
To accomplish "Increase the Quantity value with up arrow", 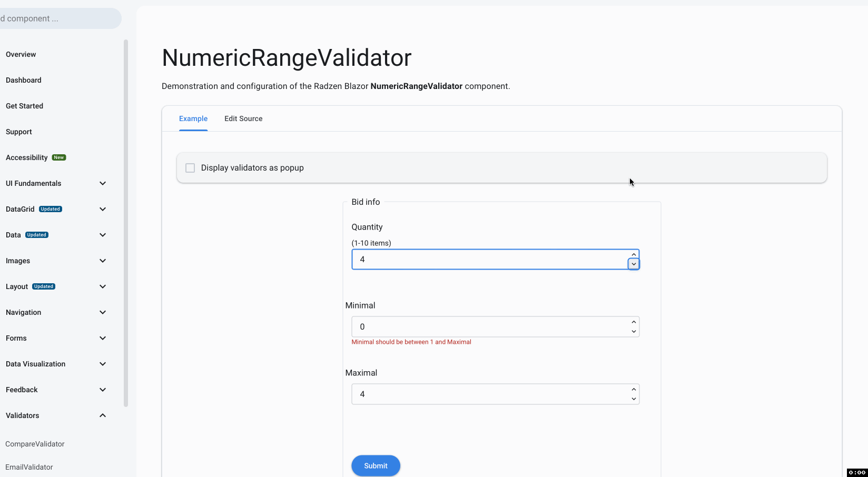I will tap(634, 255).
